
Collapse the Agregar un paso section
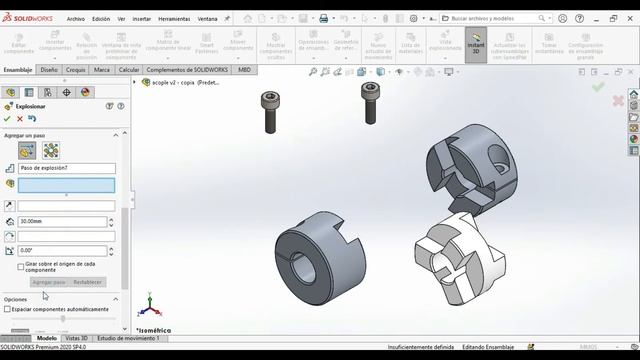(116, 135)
